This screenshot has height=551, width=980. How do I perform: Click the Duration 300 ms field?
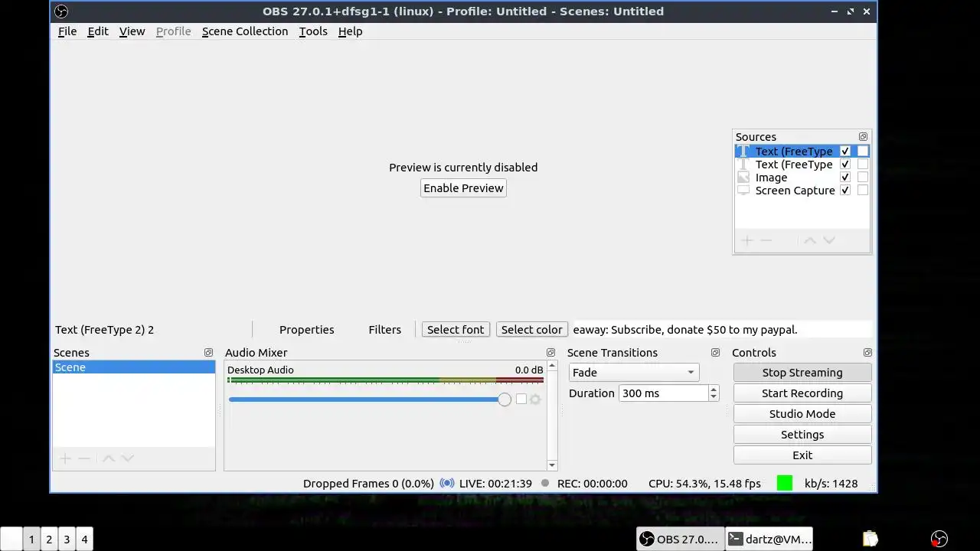663,393
